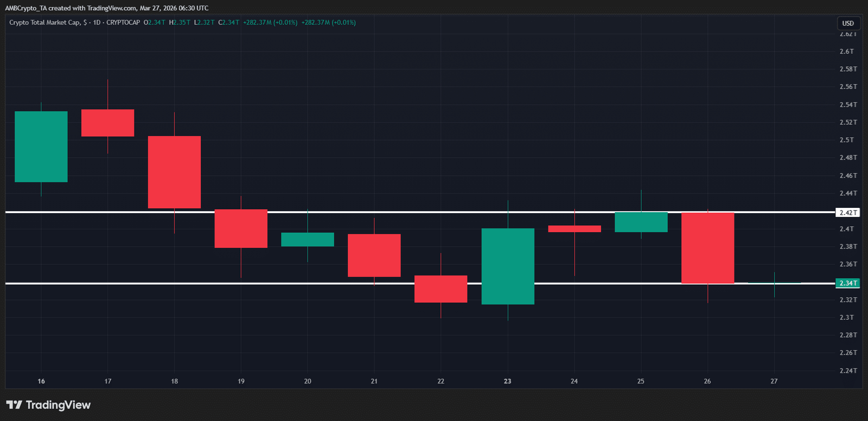Viewport: 868px width, 421px height.
Task: Click the red candle body for March 18
Action: coord(174,172)
